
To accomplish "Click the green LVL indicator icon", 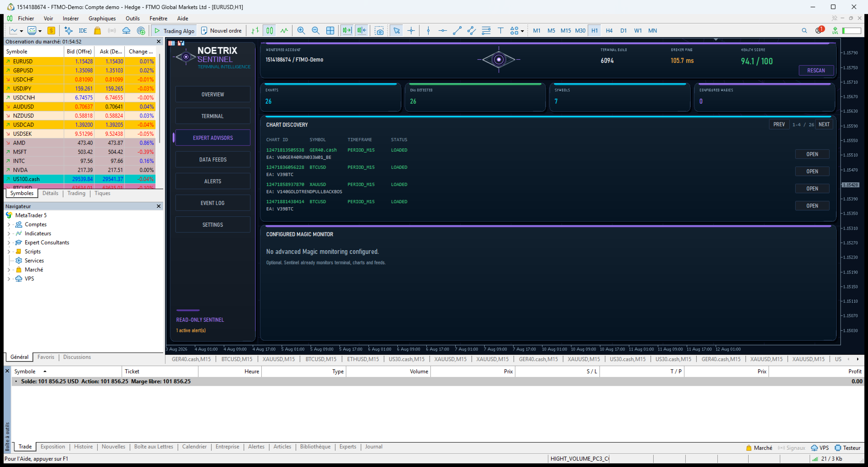I will (x=835, y=30).
